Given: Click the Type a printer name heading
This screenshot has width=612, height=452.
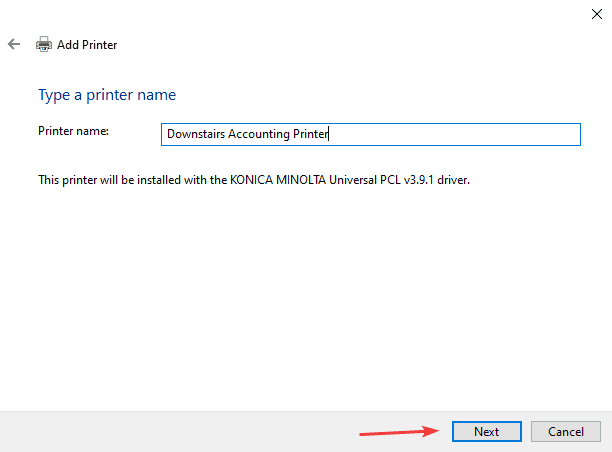Looking at the screenshot, I should [x=107, y=95].
